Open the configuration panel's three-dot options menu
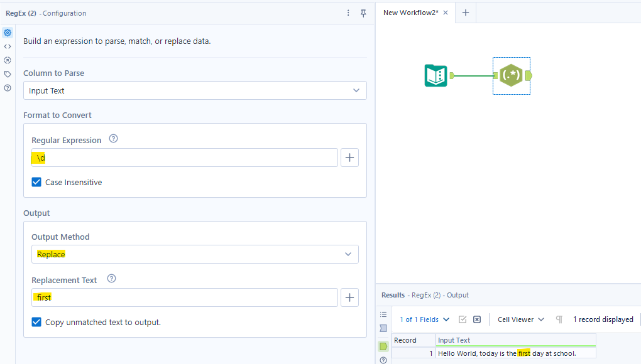This screenshot has height=364, width=641. click(349, 13)
